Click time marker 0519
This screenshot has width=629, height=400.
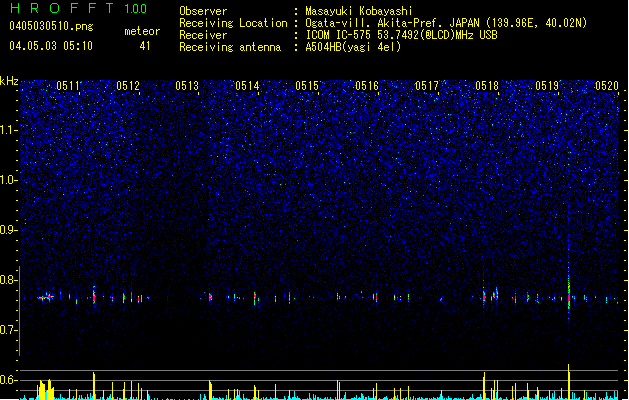pos(547,86)
